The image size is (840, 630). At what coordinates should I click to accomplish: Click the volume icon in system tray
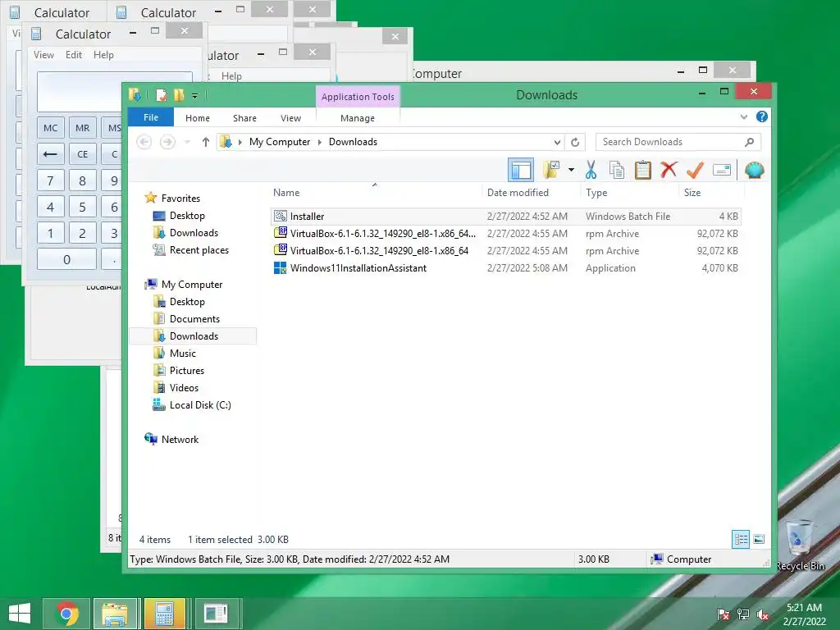(x=763, y=614)
